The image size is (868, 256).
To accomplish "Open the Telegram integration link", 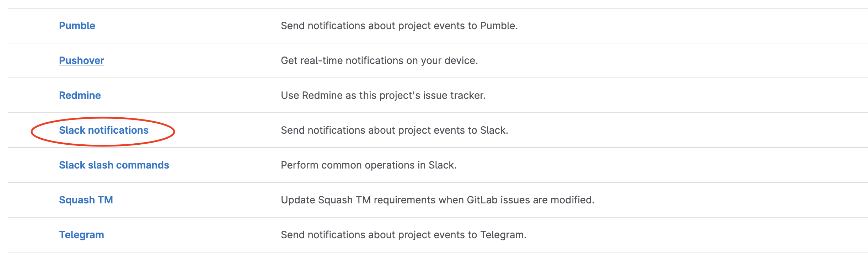I will tap(81, 235).
